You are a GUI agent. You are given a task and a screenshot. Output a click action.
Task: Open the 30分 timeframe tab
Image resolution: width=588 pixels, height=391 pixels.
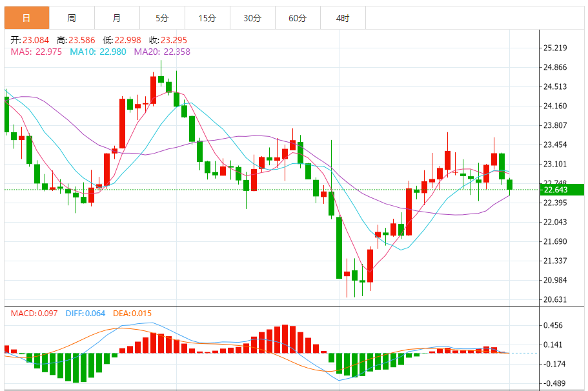tap(252, 17)
